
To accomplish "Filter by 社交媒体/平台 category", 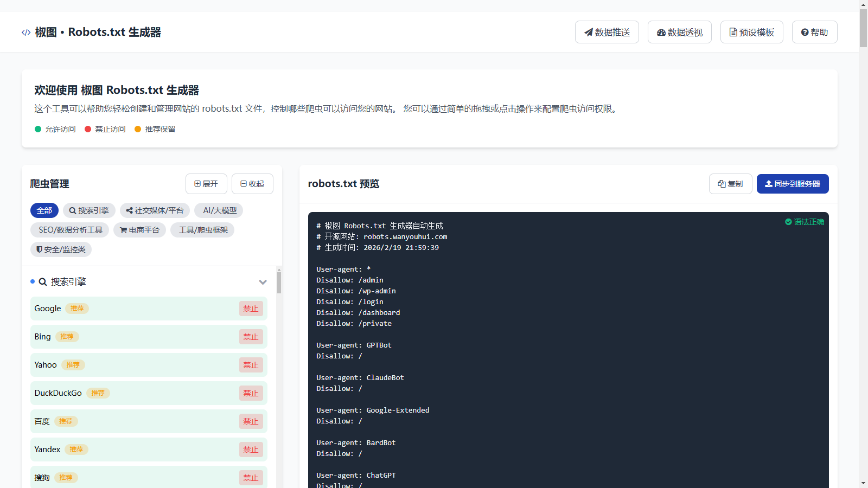I will [x=155, y=210].
